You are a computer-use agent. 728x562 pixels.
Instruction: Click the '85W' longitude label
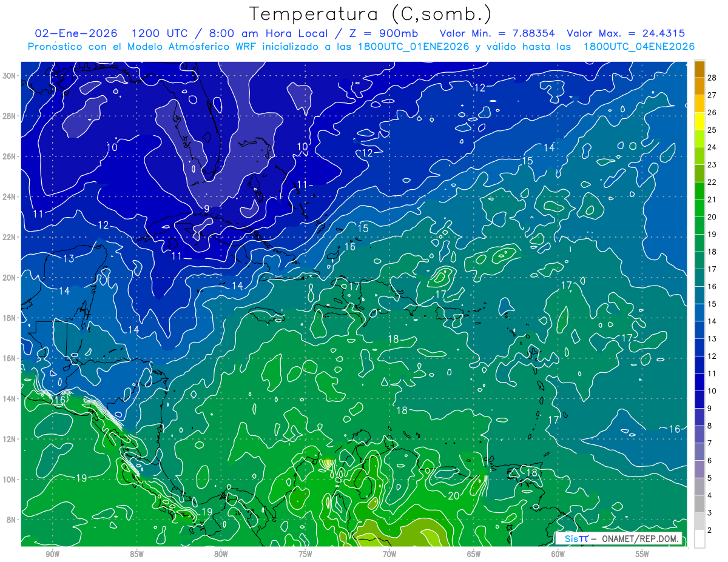tap(136, 554)
